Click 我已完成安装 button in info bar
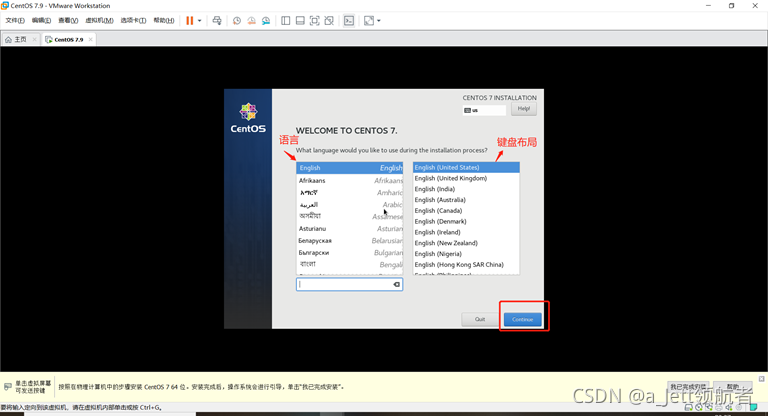The height and width of the screenshot is (416, 768). 688,387
